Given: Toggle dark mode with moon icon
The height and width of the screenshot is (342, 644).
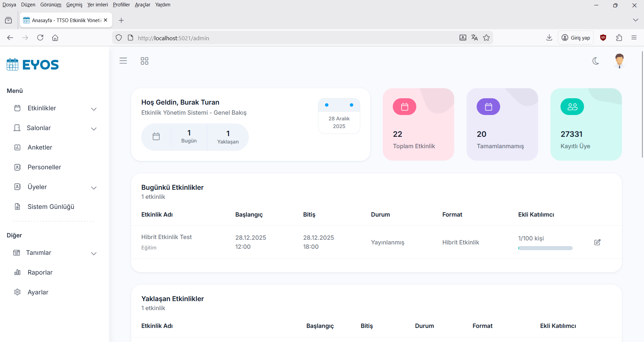Looking at the screenshot, I should 595,61.
